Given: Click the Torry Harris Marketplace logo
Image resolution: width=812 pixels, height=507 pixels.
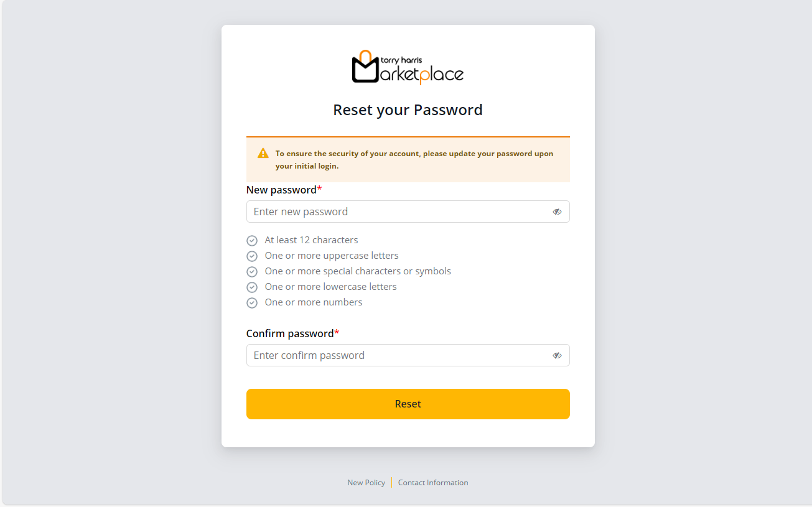Looking at the screenshot, I should pyautogui.click(x=408, y=67).
